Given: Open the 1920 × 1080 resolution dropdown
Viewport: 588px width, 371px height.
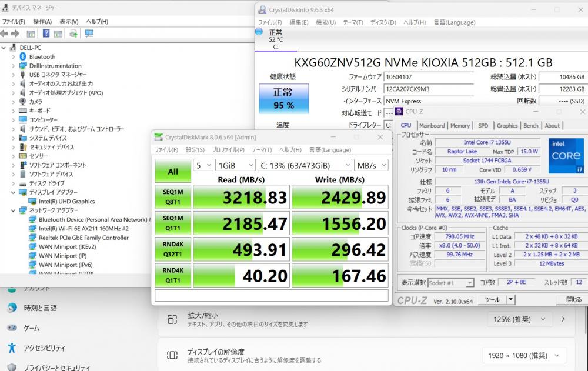Looking at the screenshot, I should [x=524, y=356].
